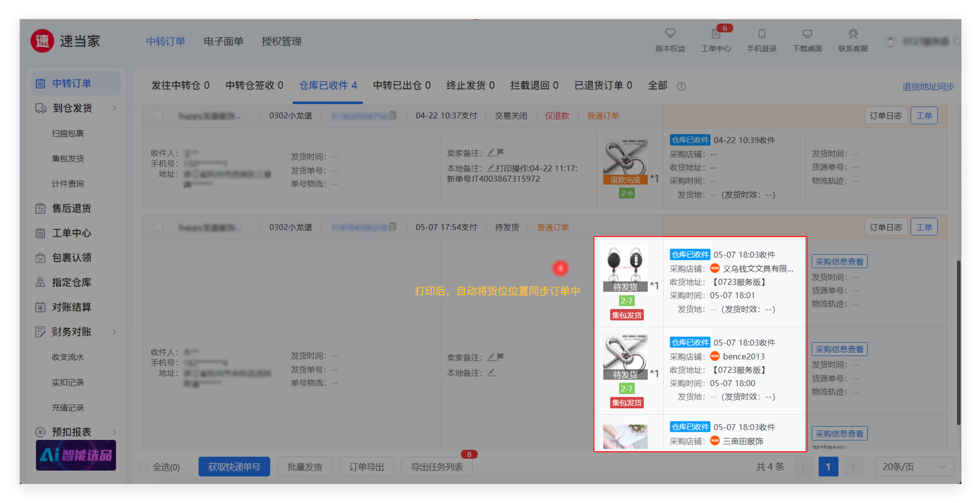Open the 电子面单 top menu
Screen dimensions: 980x503
tap(223, 41)
